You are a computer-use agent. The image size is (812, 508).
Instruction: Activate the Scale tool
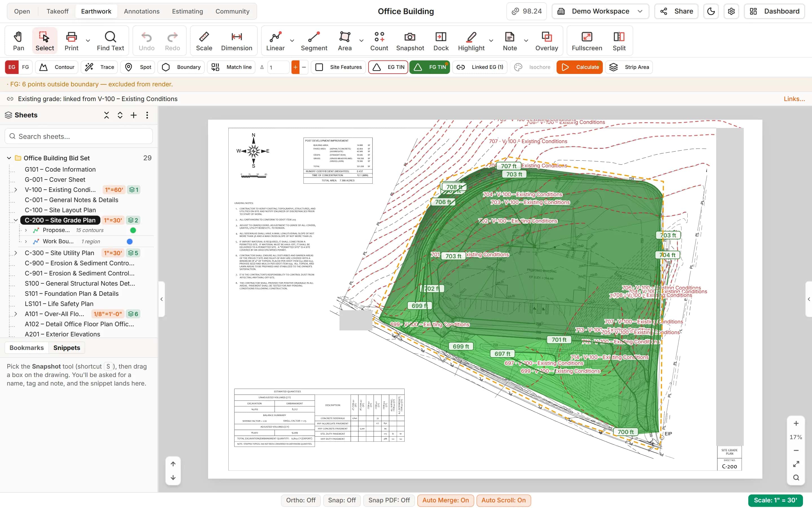tap(204, 41)
